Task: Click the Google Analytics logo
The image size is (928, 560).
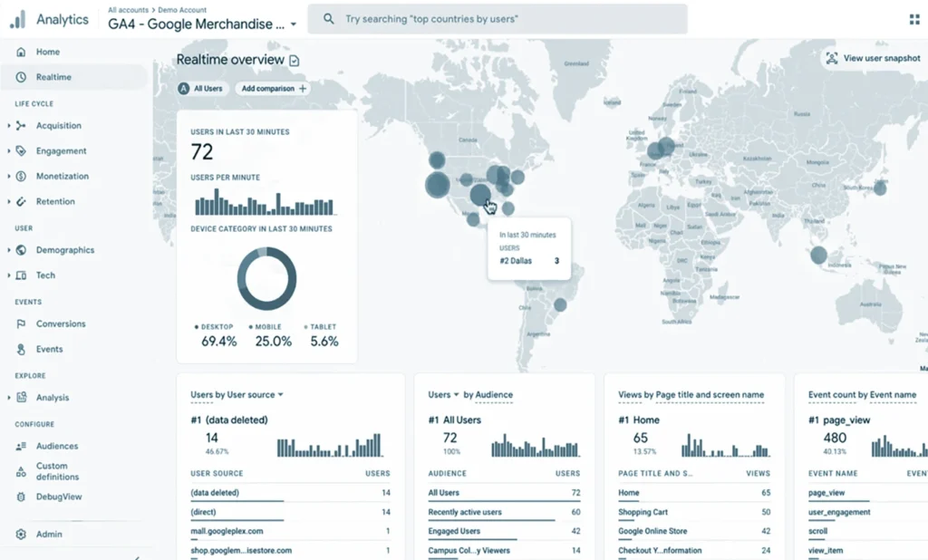Action: point(18,19)
